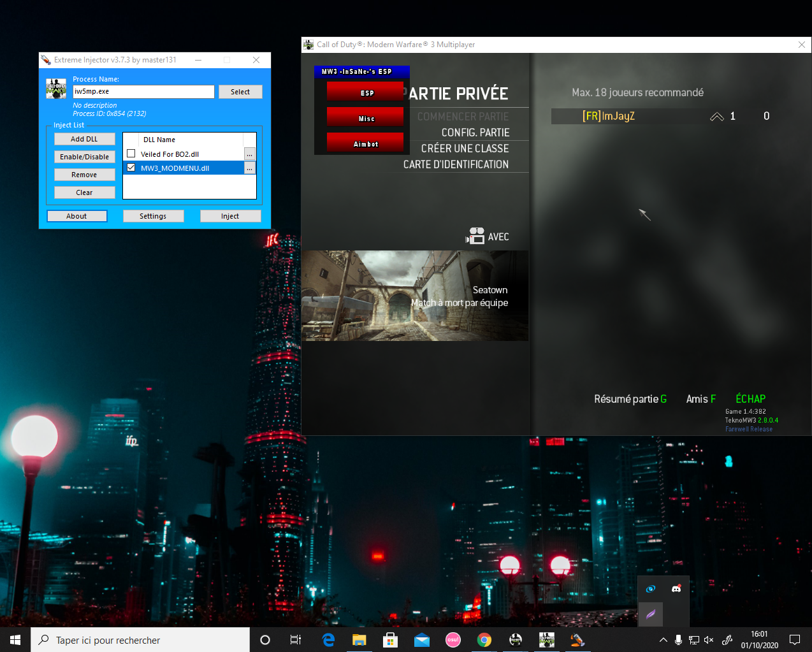
Task: Open CARTE D'IDENTIFICATION menu entry
Action: [456, 164]
